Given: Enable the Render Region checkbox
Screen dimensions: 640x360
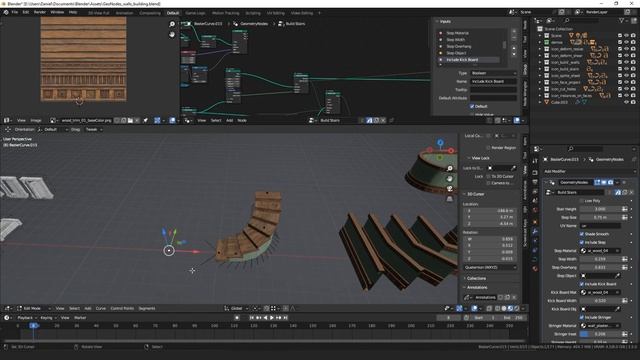Looking at the screenshot, I should tap(488, 148).
